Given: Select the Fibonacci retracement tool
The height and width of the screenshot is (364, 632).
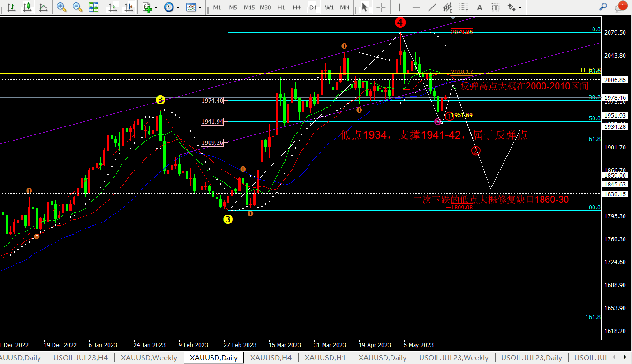Looking at the screenshot, I should (464, 7).
